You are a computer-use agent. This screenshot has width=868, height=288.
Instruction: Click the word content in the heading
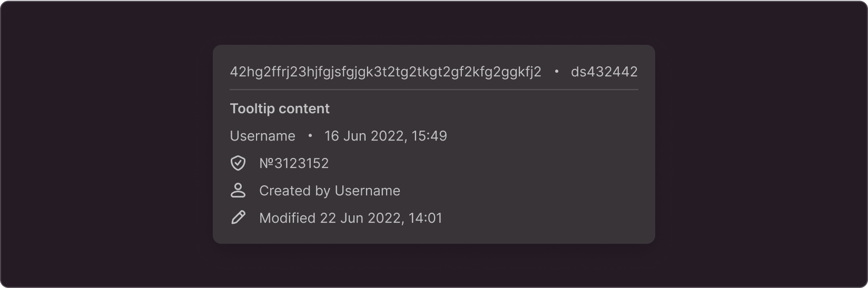tap(304, 109)
